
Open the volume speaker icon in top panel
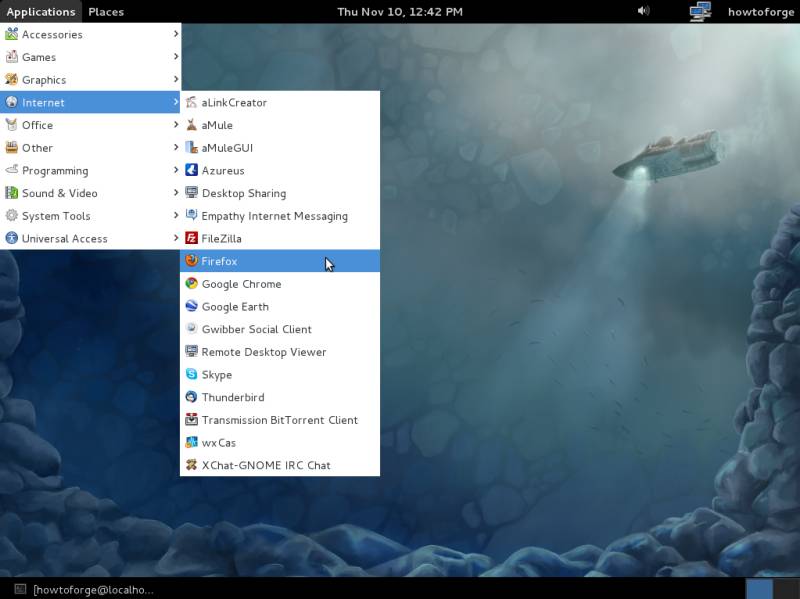(x=643, y=11)
